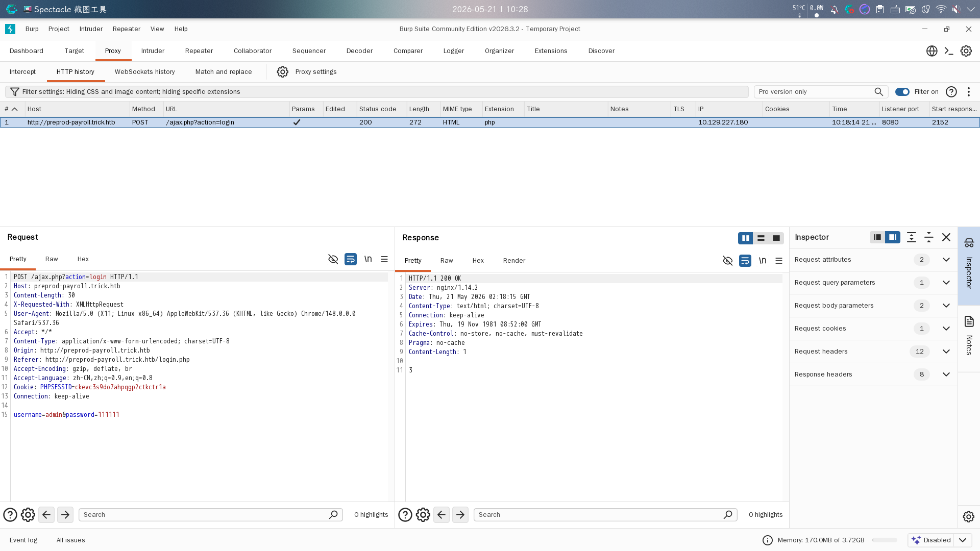Sort by the # column header
Image resolution: width=980 pixels, height=551 pixels.
pyautogui.click(x=11, y=109)
